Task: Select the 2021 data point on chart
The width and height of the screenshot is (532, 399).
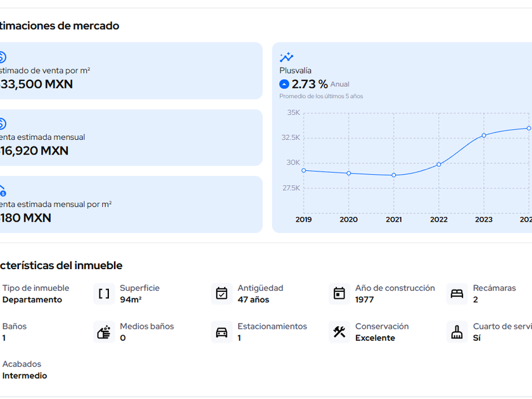Action: point(394,175)
